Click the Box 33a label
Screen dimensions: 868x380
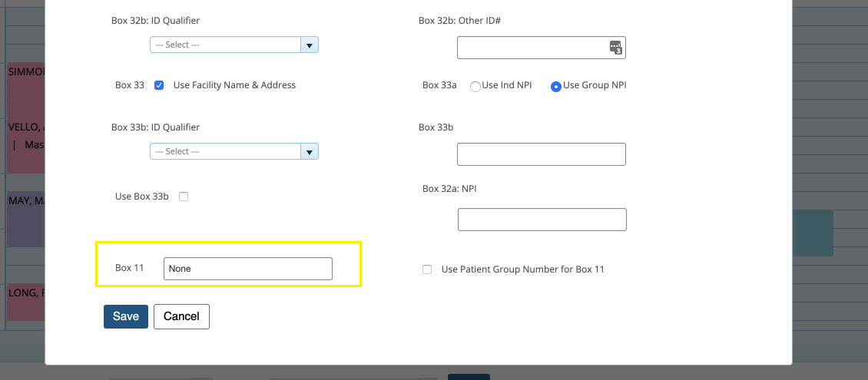pyautogui.click(x=439, y=85)
